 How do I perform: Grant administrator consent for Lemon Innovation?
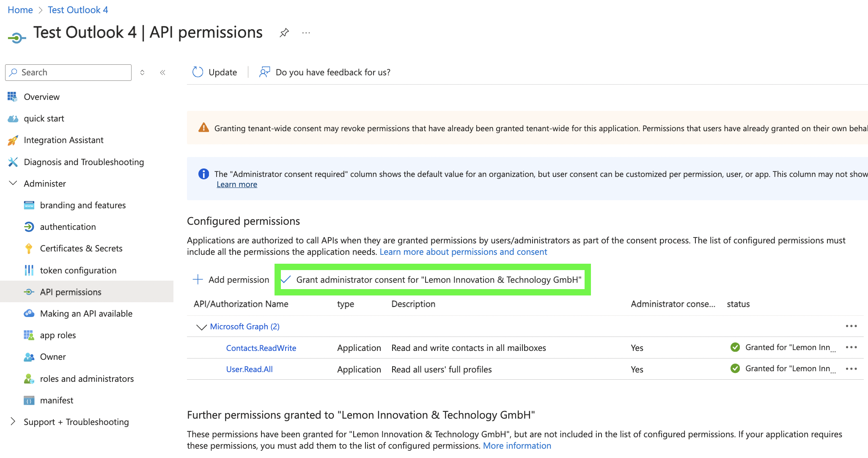[x=438, y=280]
